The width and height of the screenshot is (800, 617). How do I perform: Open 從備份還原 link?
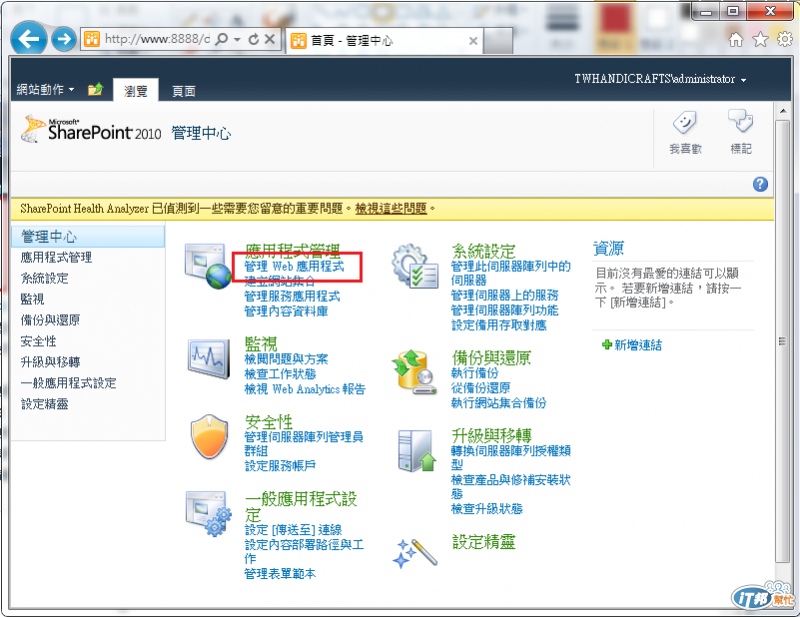point(481,387)
